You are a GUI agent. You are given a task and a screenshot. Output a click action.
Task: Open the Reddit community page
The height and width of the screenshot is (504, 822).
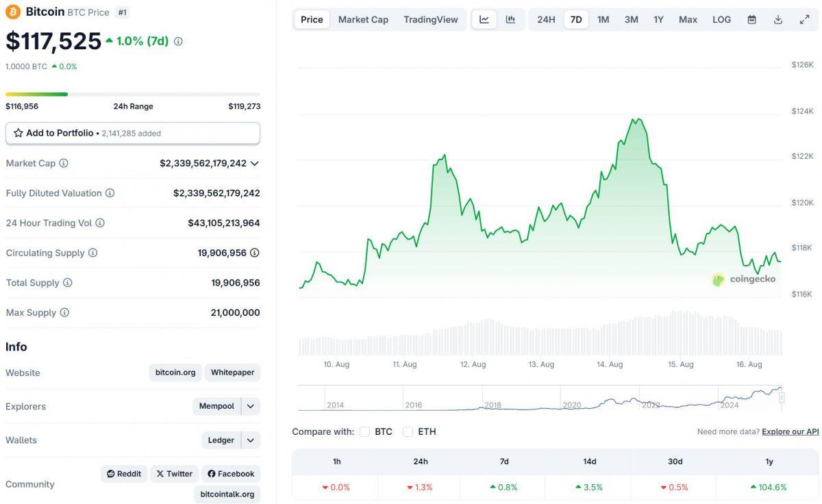pyautogui.click(x=123, y=473)
